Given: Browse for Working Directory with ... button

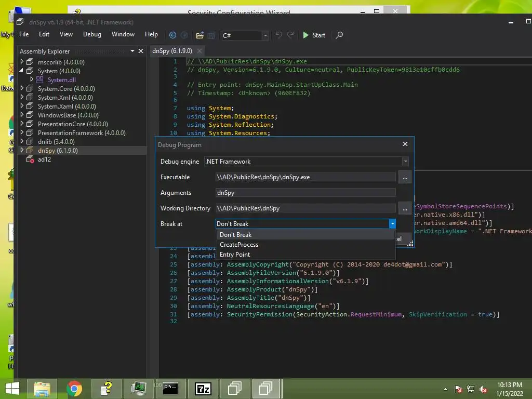Looking at the screenshot, I should click(x=405, y=209).
